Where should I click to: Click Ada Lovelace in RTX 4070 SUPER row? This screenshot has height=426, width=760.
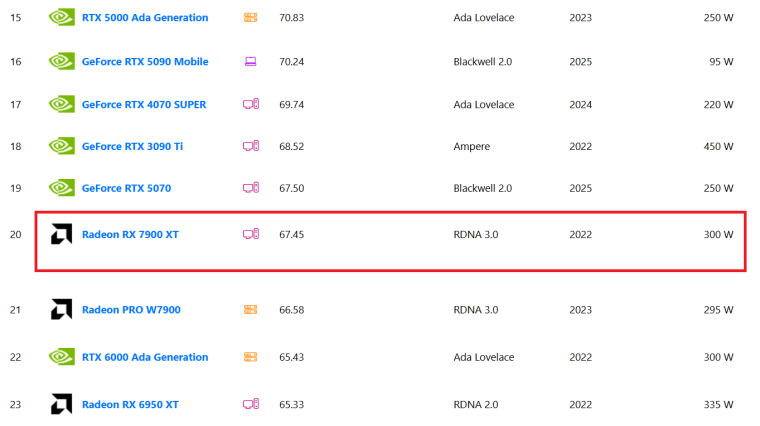pyautogui.click(x=484, y=105)
